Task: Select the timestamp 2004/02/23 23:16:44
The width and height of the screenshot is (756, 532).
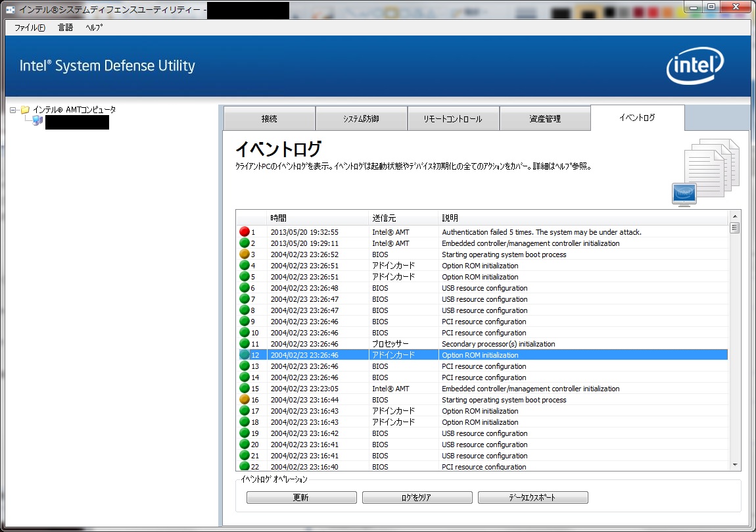Action: (304, 400)
